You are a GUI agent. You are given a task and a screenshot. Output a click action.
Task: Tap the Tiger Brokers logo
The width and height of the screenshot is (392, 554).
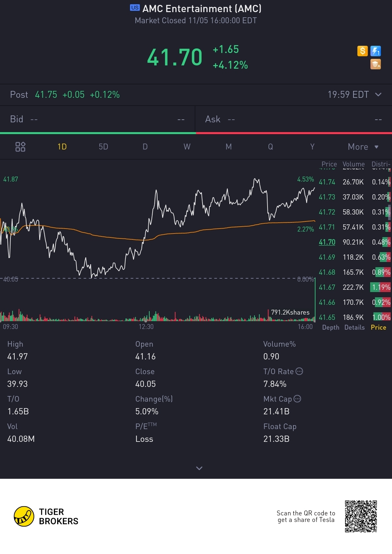(x=46, y=516)
